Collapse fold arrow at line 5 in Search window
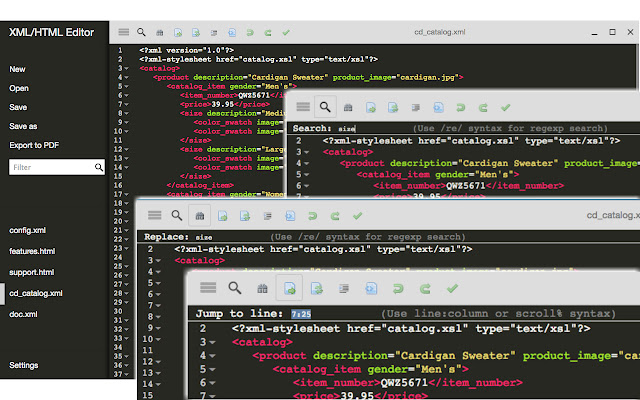 point(307,175)
